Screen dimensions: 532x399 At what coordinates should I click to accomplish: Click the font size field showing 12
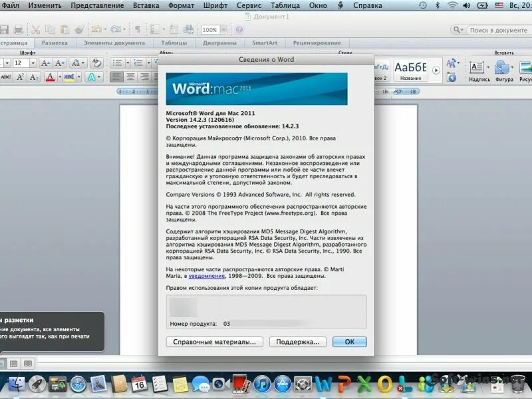click(x=21, y=63)
